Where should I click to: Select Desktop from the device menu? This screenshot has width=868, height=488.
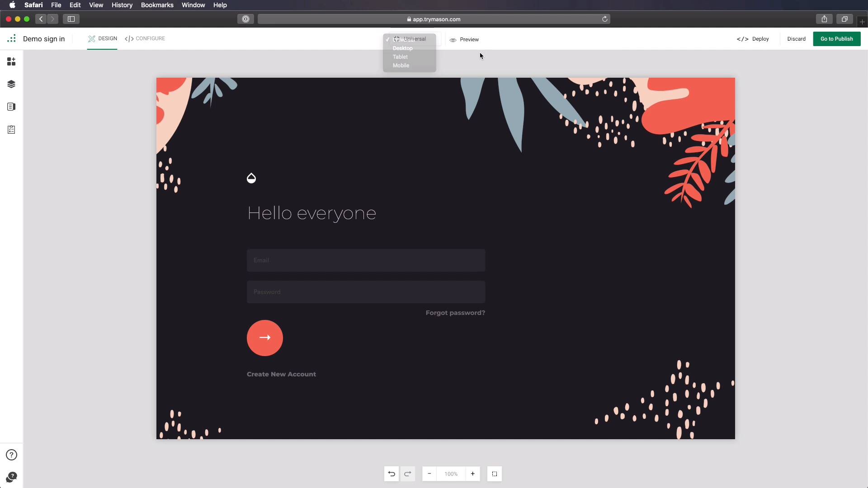click(x=403, y=48)
